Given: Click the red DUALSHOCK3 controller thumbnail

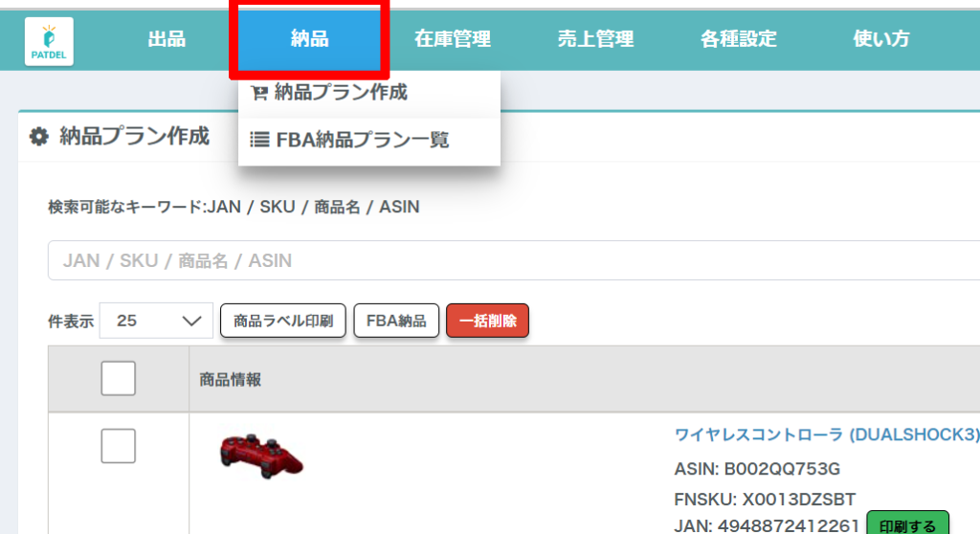Looking at the screenshot, I should 261,455.
